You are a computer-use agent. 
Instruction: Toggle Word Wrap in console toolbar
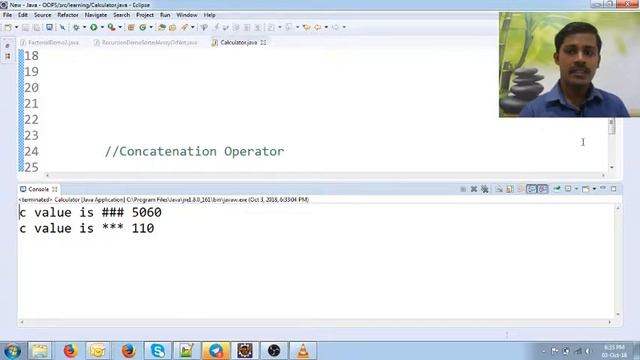click(520, 189)
